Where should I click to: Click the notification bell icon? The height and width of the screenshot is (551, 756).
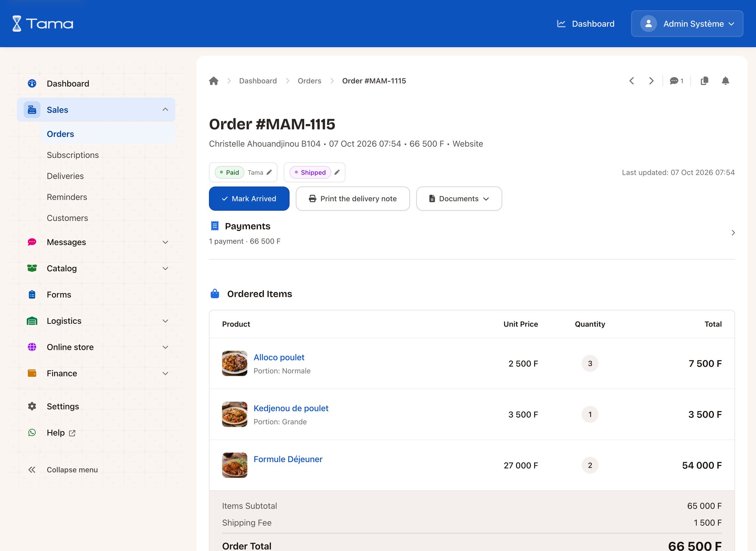click(x=725, y=81)
